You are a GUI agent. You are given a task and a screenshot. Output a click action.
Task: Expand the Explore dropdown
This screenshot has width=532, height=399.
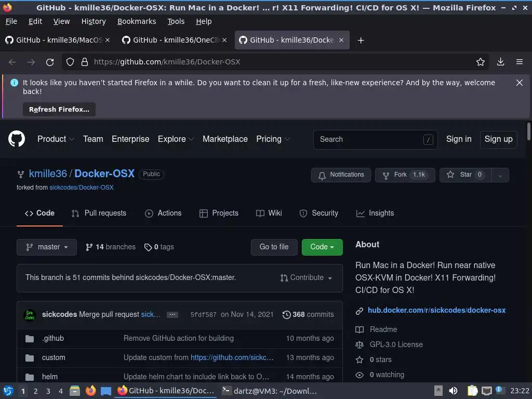tap(176, 139)
